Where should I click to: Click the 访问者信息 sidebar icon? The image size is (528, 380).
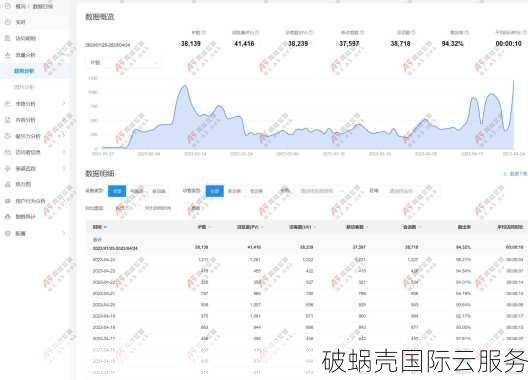pyautogui.click(x=8, y=152)
